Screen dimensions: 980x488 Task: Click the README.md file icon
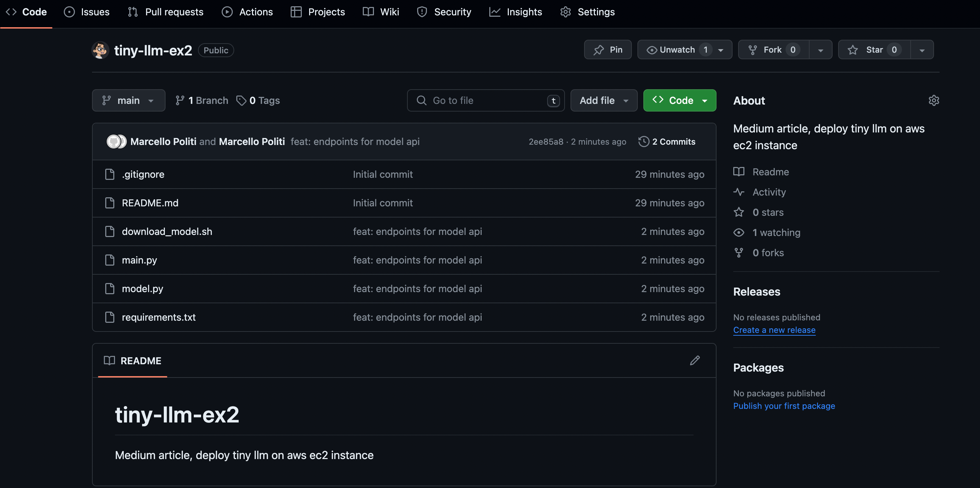coord(109,203)
